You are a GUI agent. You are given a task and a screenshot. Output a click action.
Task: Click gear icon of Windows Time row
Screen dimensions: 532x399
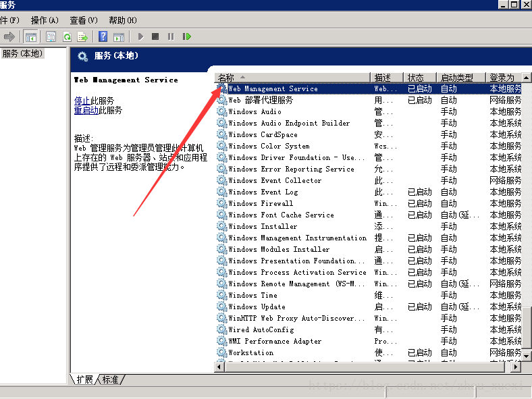click(x=222, y=295)
